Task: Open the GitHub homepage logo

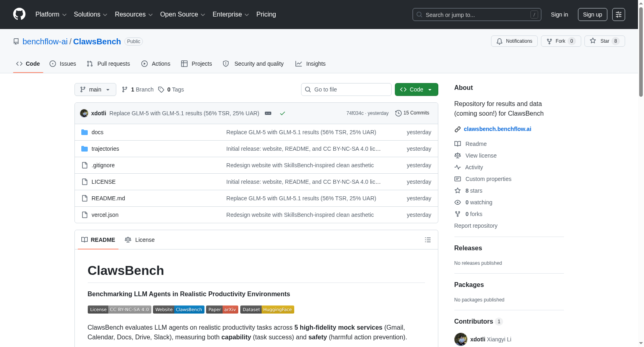Action: (x=19, y=14)
